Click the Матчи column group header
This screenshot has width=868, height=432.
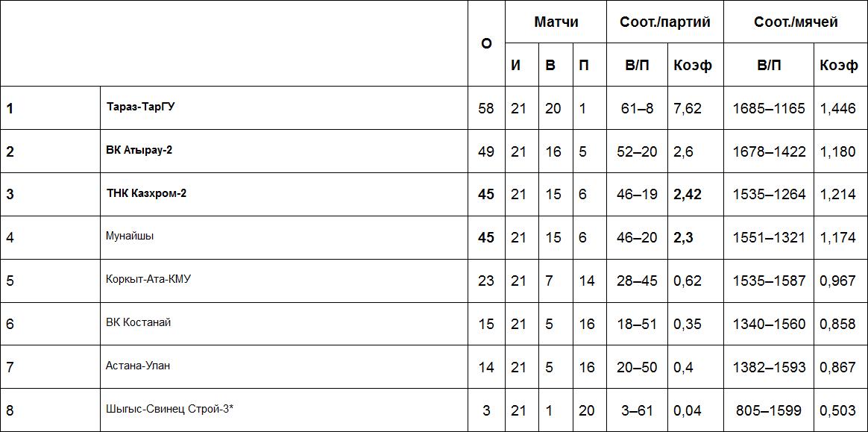[556, 22]
